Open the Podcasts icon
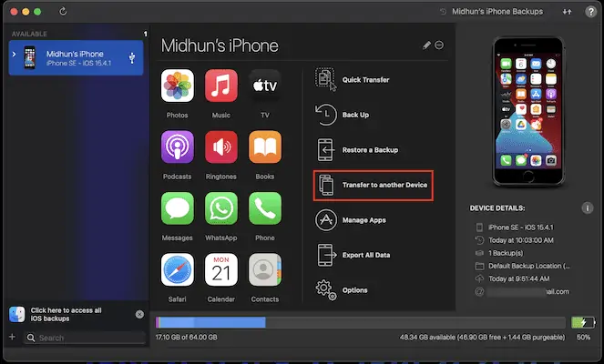Viewport: 604px width, 364px height. [177, 147]
